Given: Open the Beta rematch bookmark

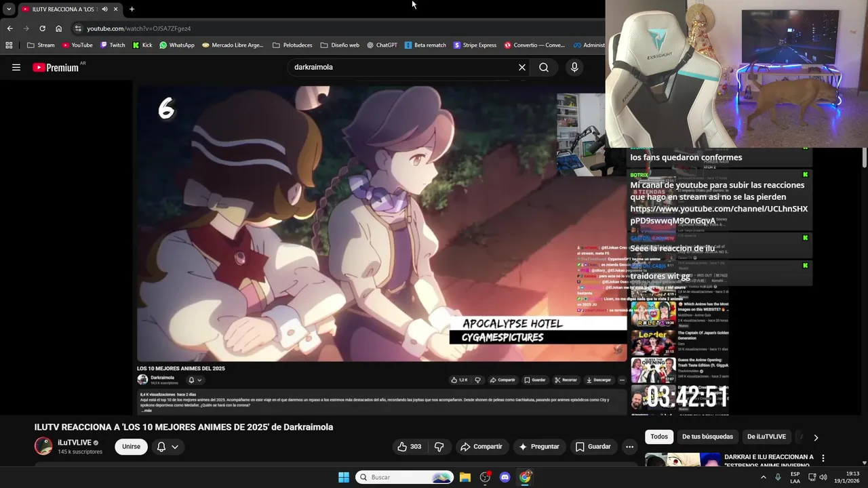Looking at the screenshot, I should 425,45.
